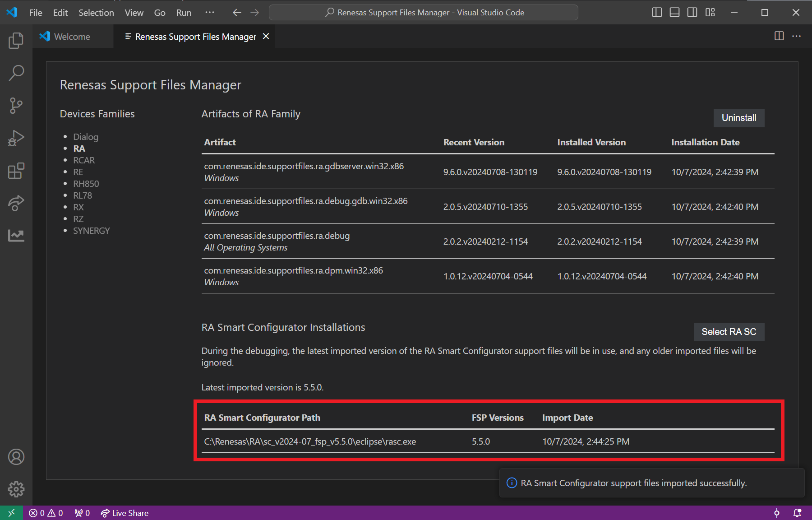This screenshot has height=520, width=812.
Task: Select the RH850 device family
Action: point(86,184)
